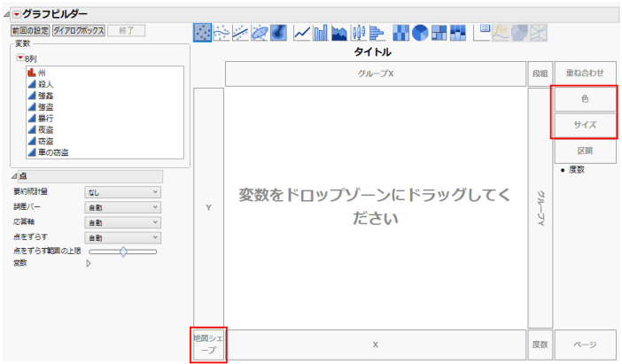Click the Y axis drop zone
Image resolution: width=622 pixels, height=364 pixels.
click(208, 207)
